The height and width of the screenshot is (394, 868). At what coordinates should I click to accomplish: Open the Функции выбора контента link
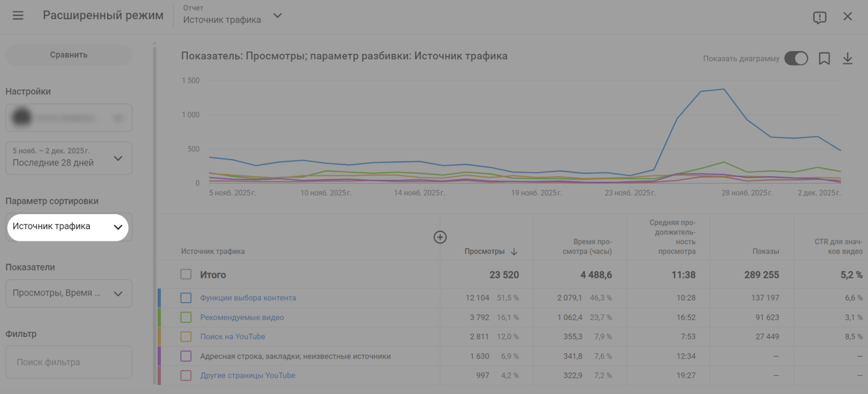point(248,298)
